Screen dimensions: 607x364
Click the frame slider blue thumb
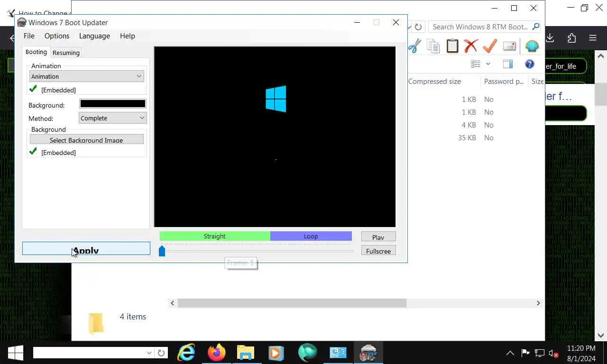pyautogui.click(x=162, y=251)
